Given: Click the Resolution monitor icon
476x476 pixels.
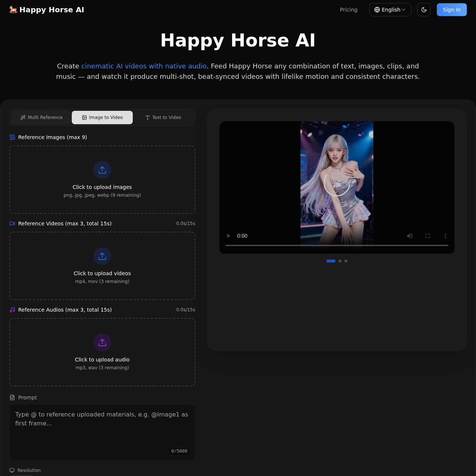Looking at the screenshot, I should pos(12,470).
